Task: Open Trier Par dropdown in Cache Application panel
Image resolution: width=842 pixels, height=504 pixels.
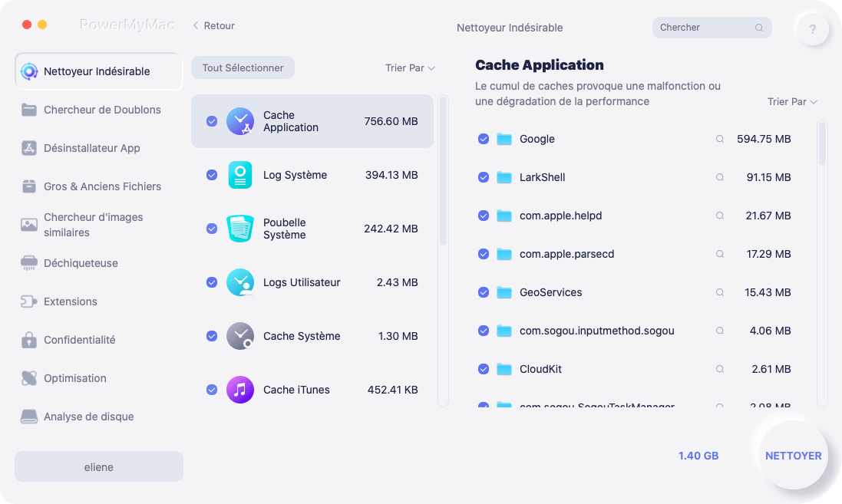Action: (x=792, y=102)
